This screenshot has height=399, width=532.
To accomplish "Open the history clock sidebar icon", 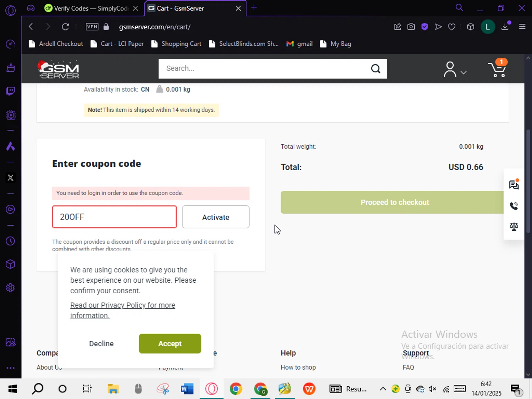I will [11, 241].
